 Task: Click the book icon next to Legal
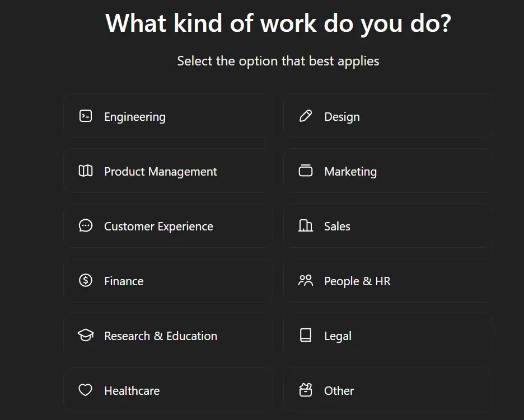[x=306, y=335]
